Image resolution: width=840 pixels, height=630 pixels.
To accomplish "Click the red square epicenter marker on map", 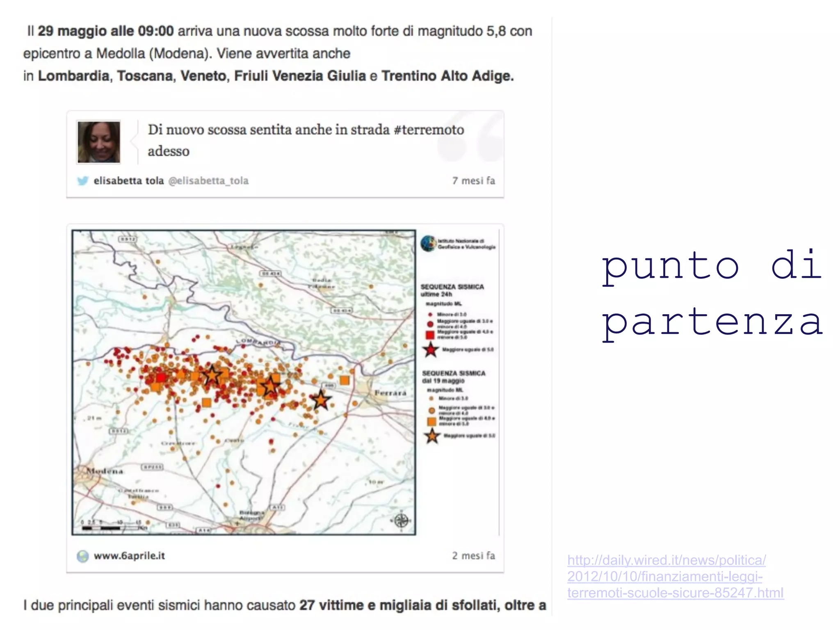I will [x=161, y=377].
